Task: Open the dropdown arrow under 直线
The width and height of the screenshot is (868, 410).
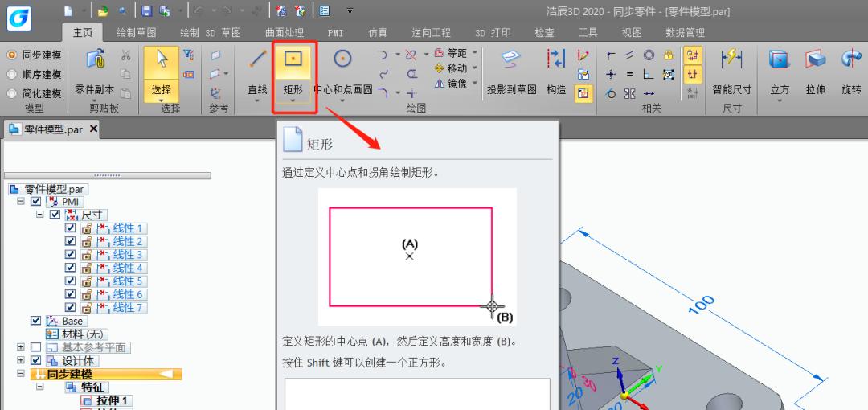Action: click(x=257, y=101)
